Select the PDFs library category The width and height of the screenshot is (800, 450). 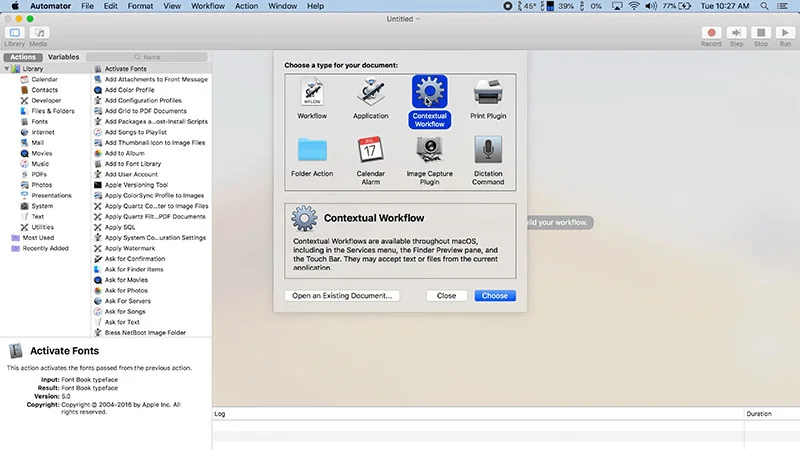[x=39, y=174]
